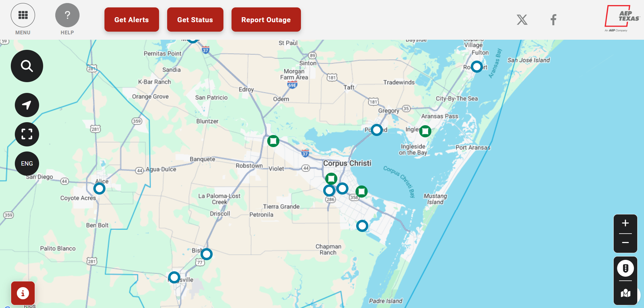Click the Report Outage button
Viewport: 644px width, 308px height.
click(266, 20)
